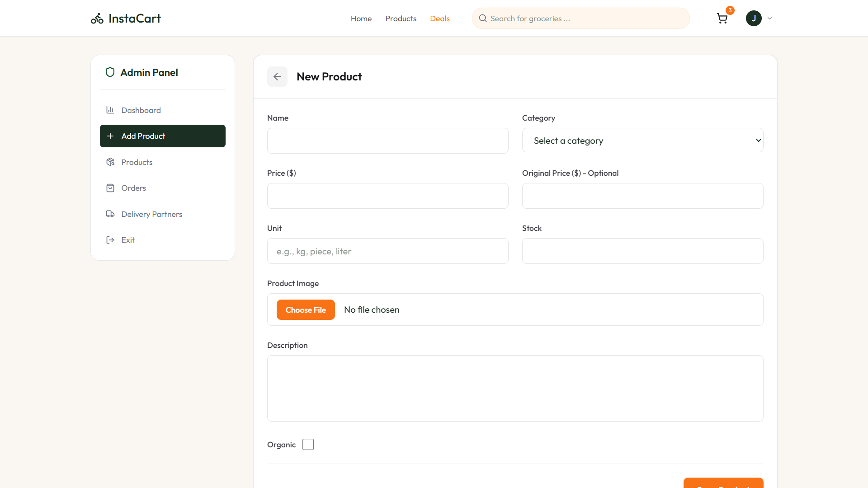Focus the Name input field
This screenshot has height=488, width=868.
click(x=388, y=141)
